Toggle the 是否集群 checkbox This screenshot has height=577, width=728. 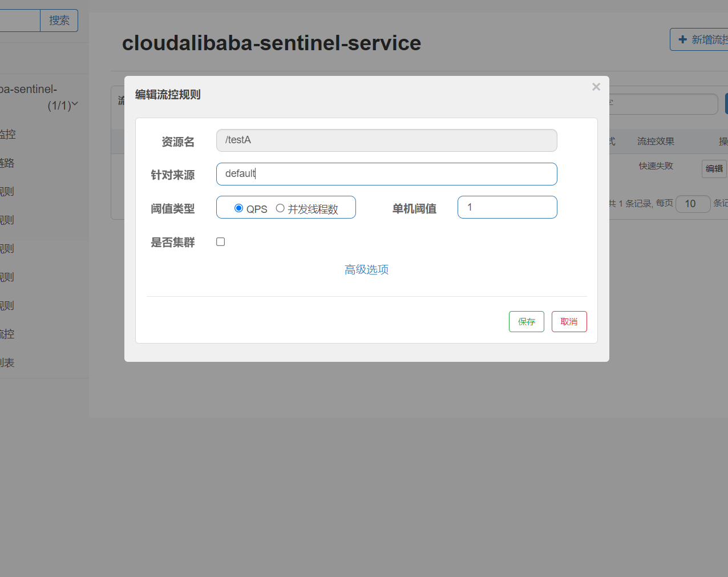click(x=221, y=242)
